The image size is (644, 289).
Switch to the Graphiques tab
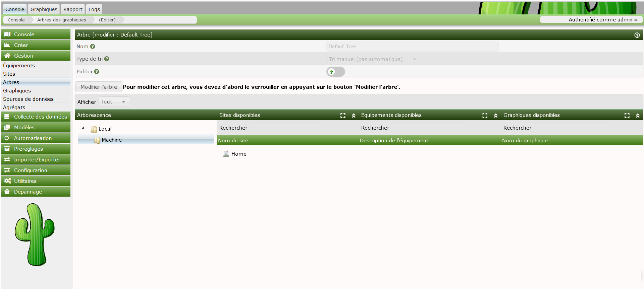pyautogui.click(x=44, y=9)
